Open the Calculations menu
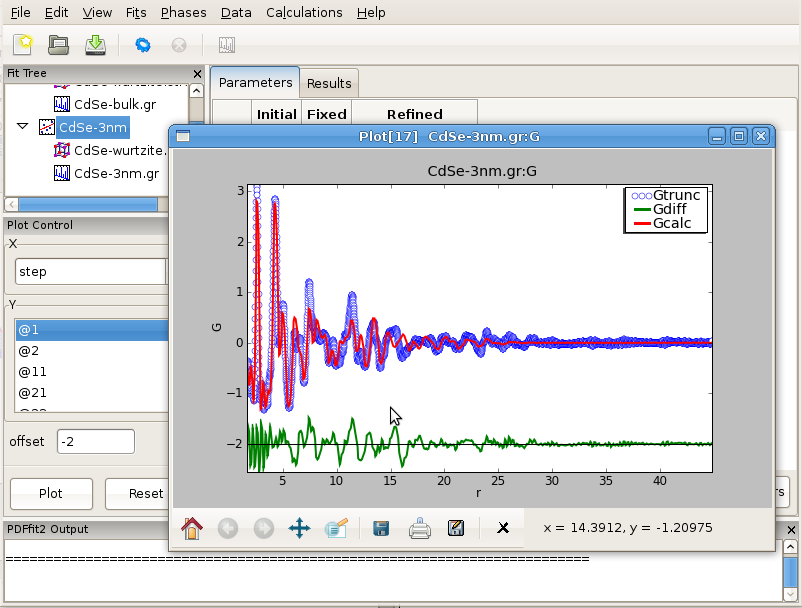802x608 pixels. pos(304,12)
